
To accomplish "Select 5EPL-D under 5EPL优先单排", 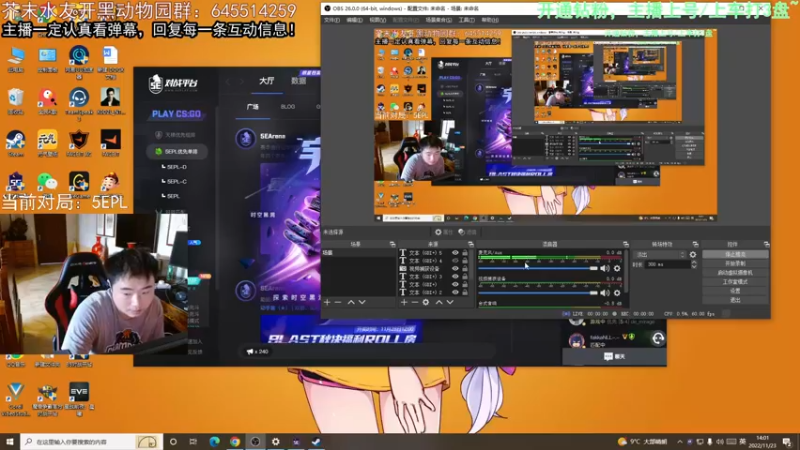I will click(x=177, y=167).
